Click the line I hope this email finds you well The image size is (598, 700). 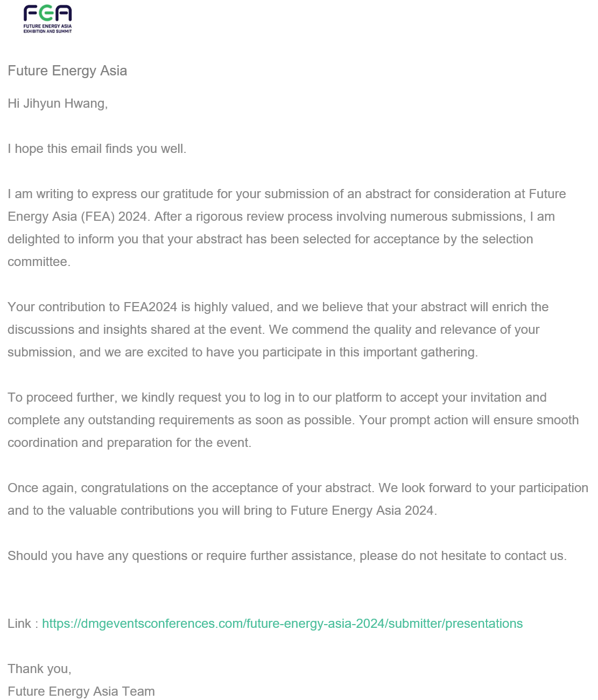click(x=97, y=149)
